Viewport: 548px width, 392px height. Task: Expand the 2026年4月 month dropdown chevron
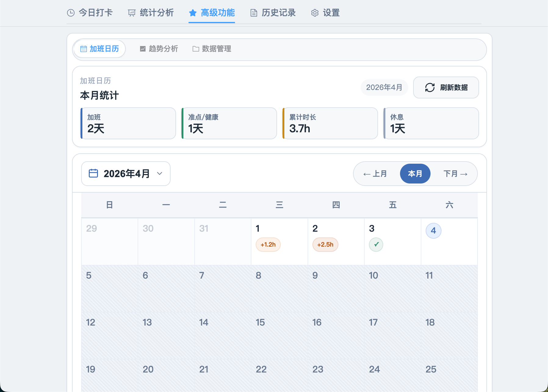160,173
